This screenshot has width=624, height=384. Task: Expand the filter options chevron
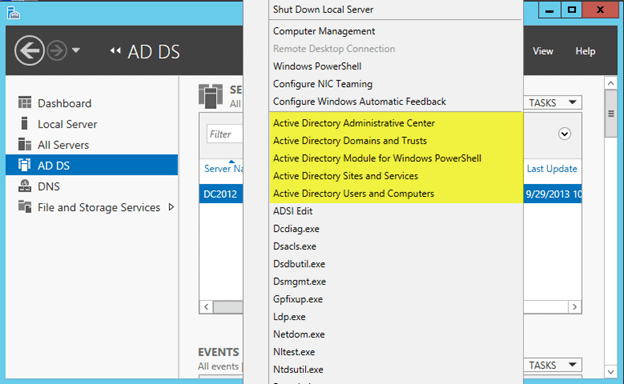[x=564, y=134]
